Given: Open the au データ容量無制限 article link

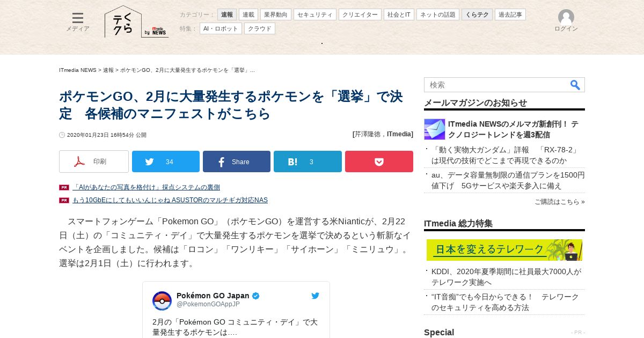Looking at the screenshot, I should 508,180.
